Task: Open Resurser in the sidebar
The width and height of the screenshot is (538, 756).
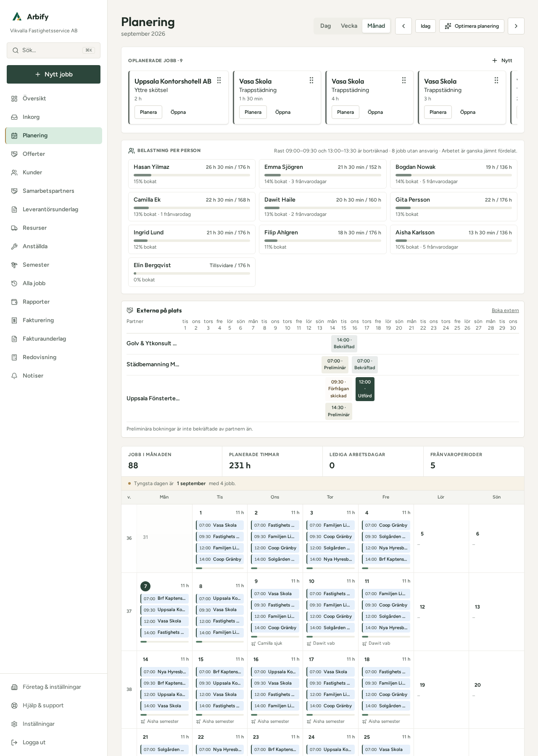Action: [53, 228]
